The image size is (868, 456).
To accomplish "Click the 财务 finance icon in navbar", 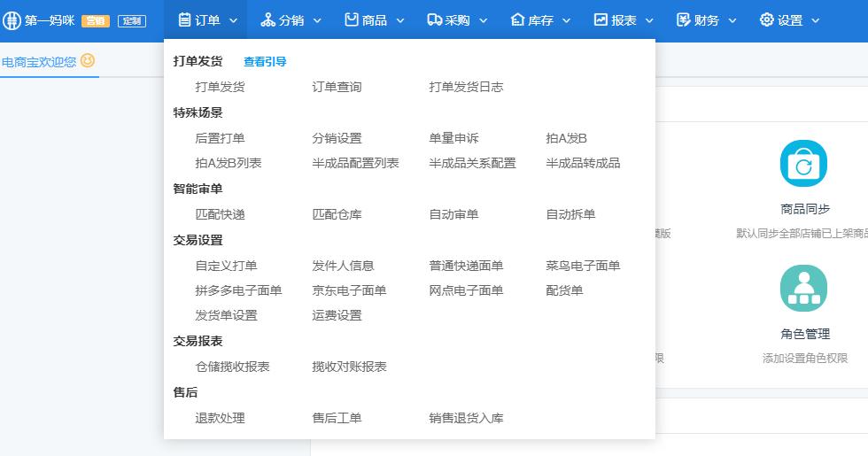I will pyautogui.click(x=684, y=19).
